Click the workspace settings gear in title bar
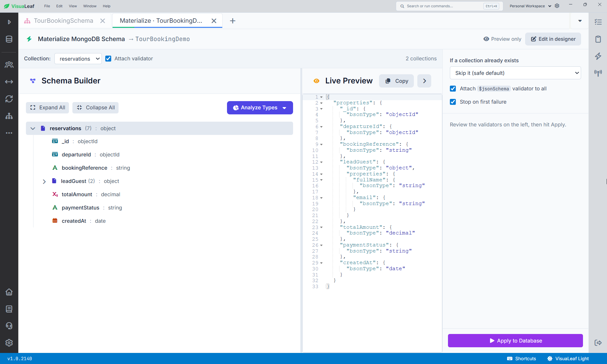607x364 pixels. tap(557, 6)
